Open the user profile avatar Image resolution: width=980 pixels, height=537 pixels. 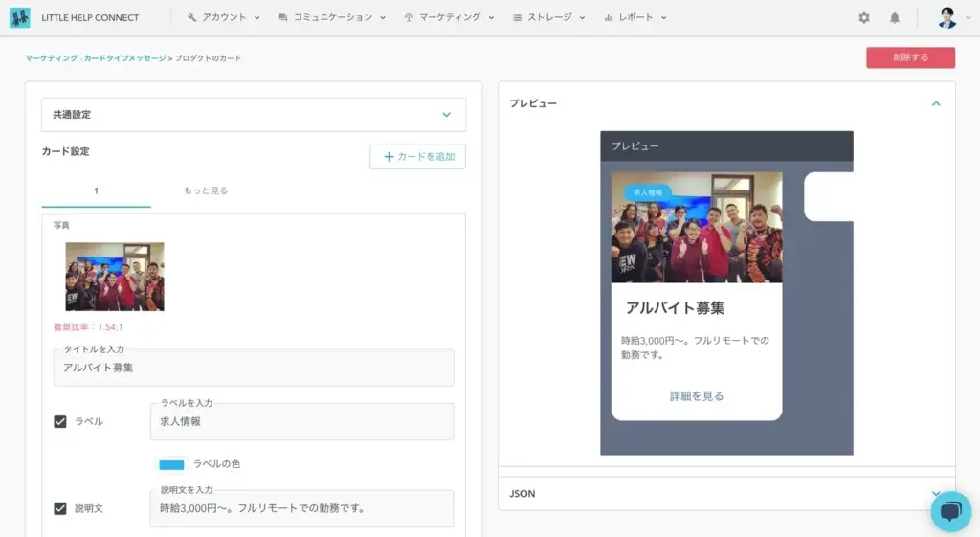947,17
